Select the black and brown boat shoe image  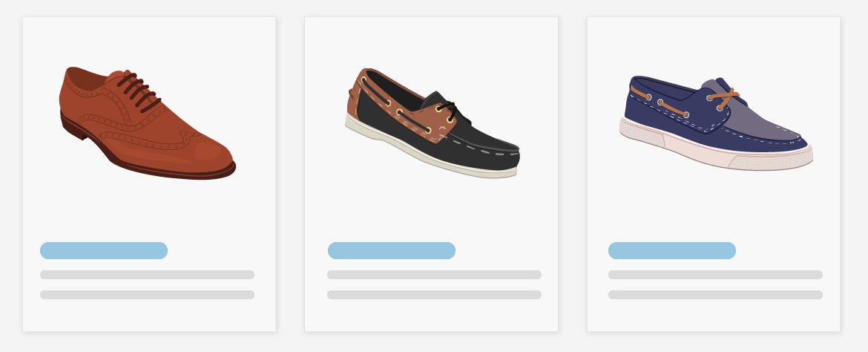[x=433, y=123]
